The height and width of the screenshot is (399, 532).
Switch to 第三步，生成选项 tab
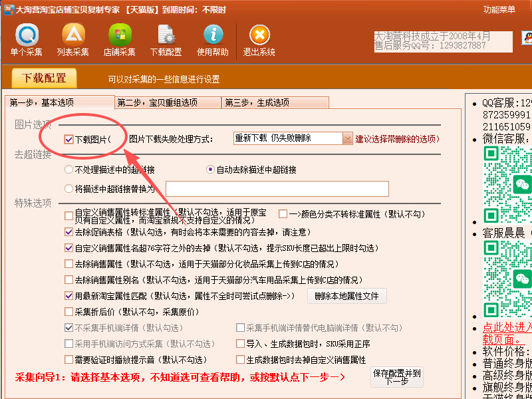click(x=275, y=103)
